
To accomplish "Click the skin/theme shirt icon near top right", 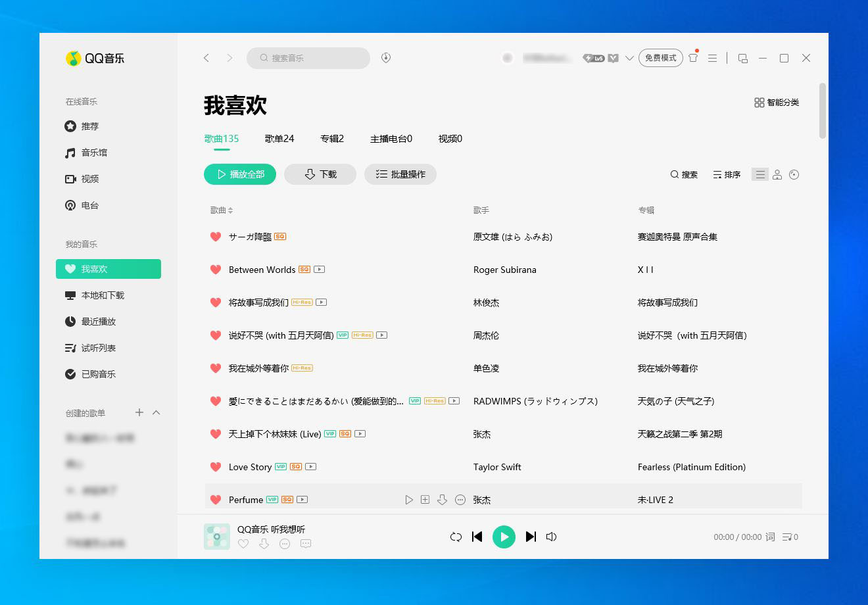I will tap(693, 58).
